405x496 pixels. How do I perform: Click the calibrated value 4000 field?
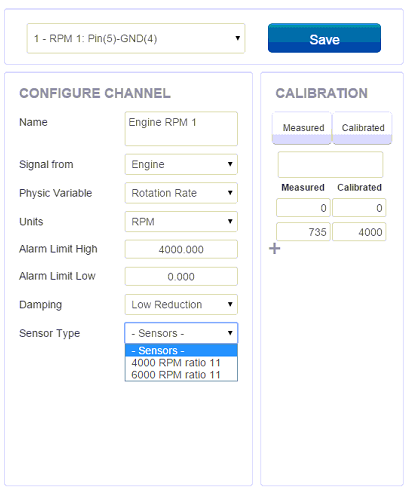click(359, 232)
